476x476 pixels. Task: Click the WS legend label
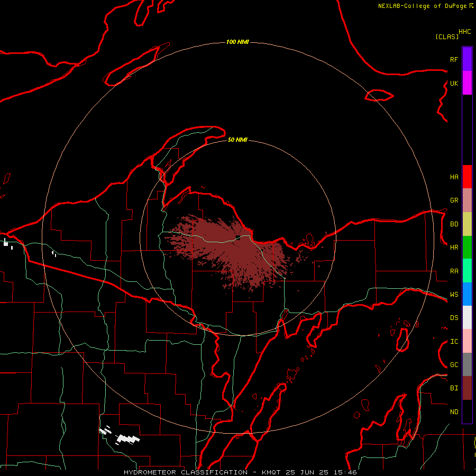(x=454, y=295)
